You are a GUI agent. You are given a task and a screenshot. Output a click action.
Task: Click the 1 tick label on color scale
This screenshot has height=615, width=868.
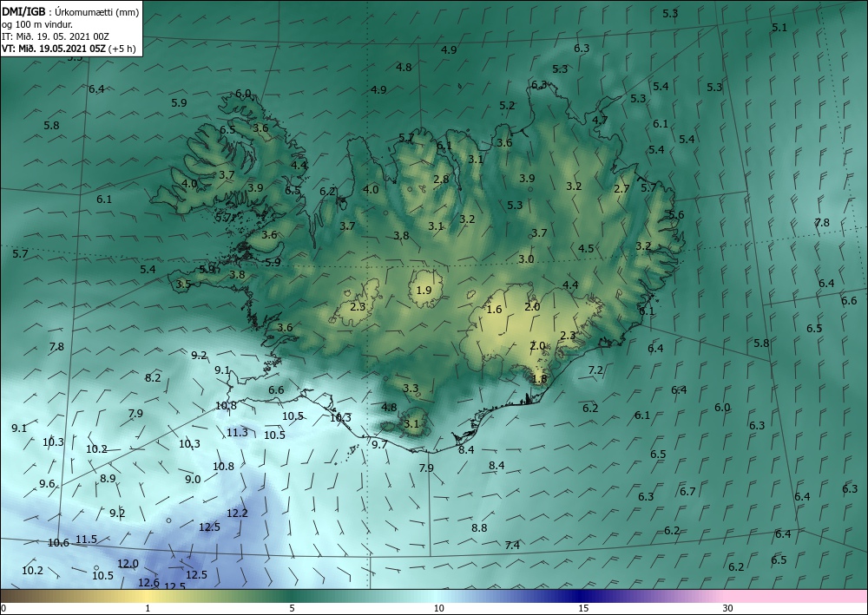(148, 608)
